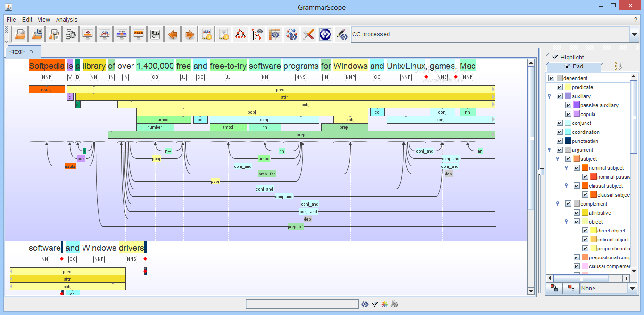Click the second monitor with arc icon
This screenshot has height=315, width=644.
[105, 34]
